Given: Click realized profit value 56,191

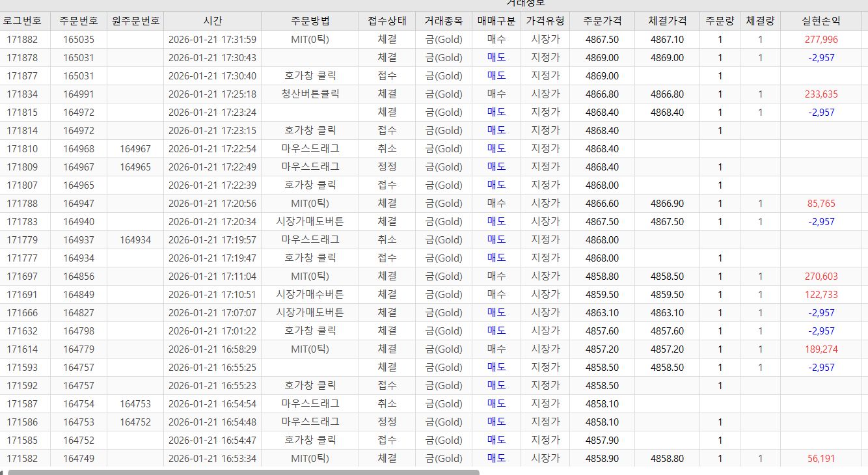Looking at the screenshot, I should pos(821,459).
